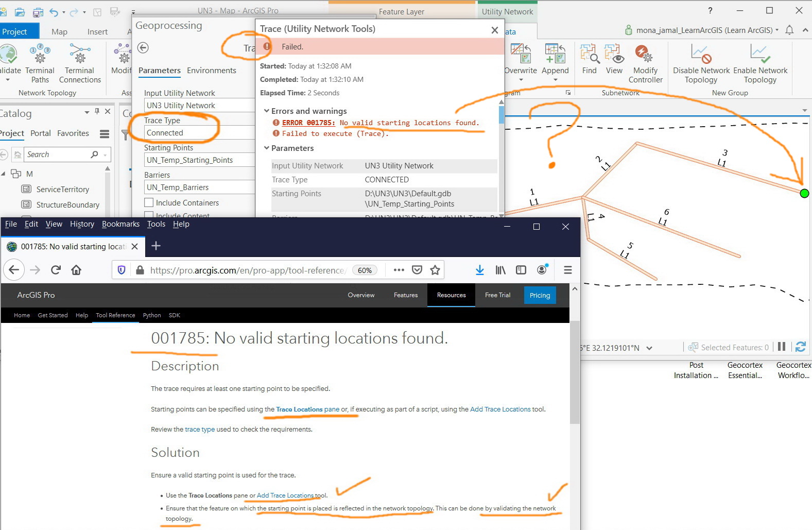Viewport: 812px width, 530px height.
Task: Open the Trace Type dropdown
Action: tap(200, 133)
